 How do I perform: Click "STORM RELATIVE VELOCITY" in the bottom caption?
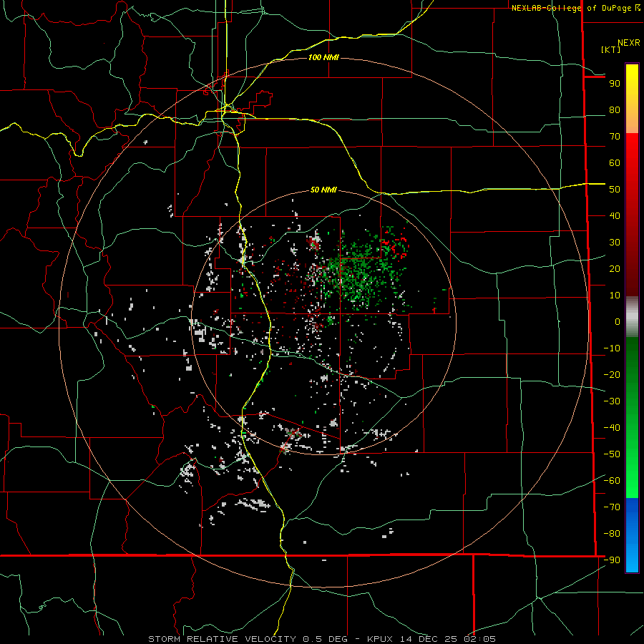(222, 639)
